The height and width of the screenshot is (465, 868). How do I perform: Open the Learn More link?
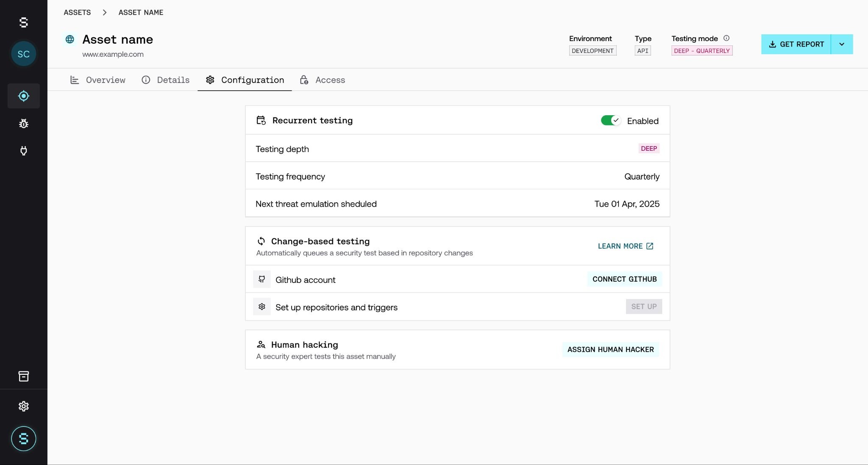pyautogui.click(x=626, y=246)
